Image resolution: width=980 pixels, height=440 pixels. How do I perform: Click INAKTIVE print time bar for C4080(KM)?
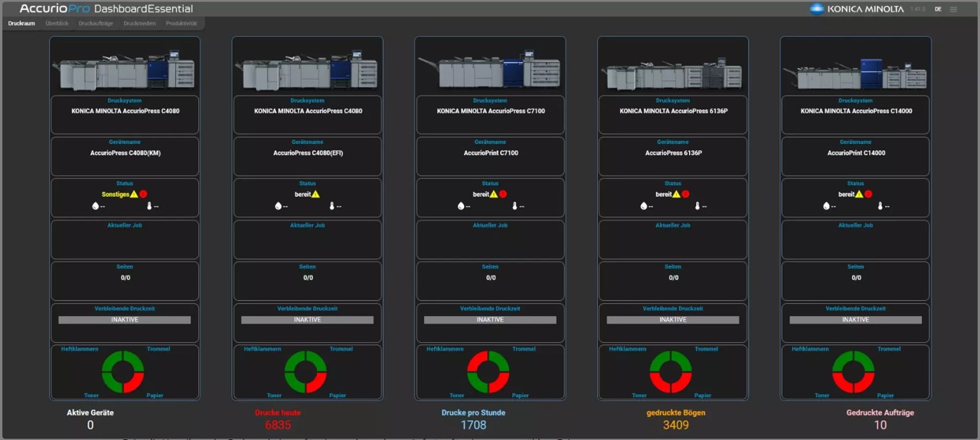[125, 320]
